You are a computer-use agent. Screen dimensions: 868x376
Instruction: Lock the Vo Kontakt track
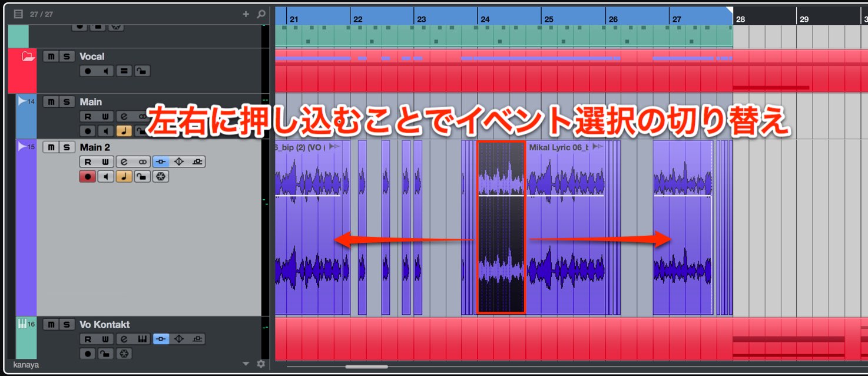coord(105,354)
